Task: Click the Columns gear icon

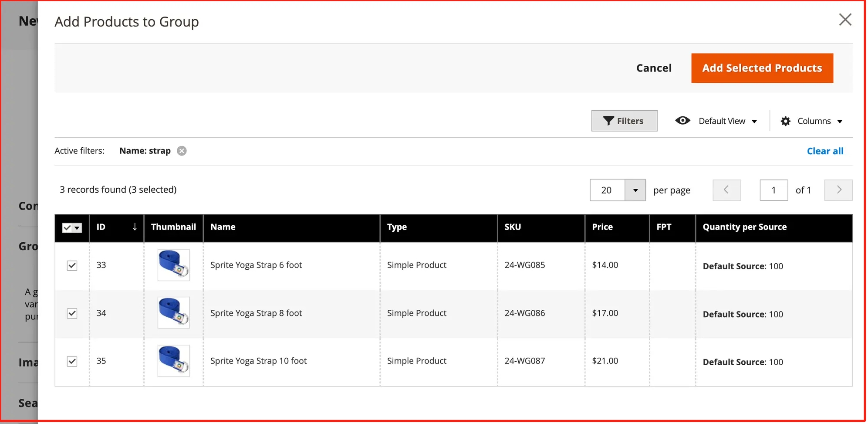Action: pyautogui.click(x=785, y=121)
